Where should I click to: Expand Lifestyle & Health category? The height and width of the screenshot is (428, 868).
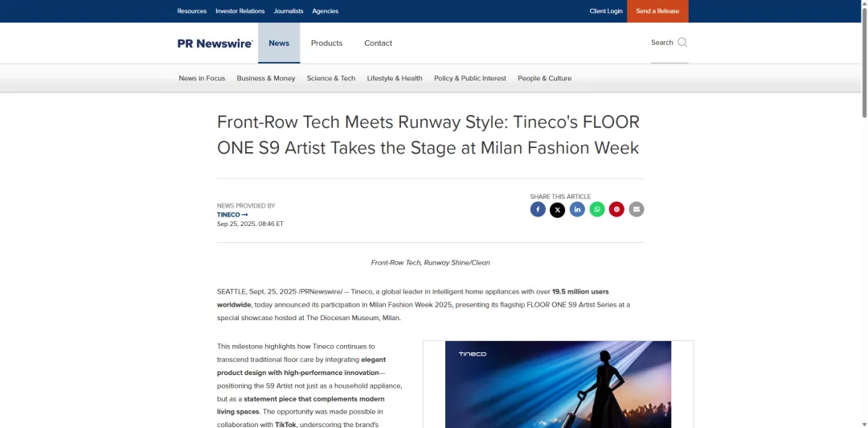click(x=395, y=78)
